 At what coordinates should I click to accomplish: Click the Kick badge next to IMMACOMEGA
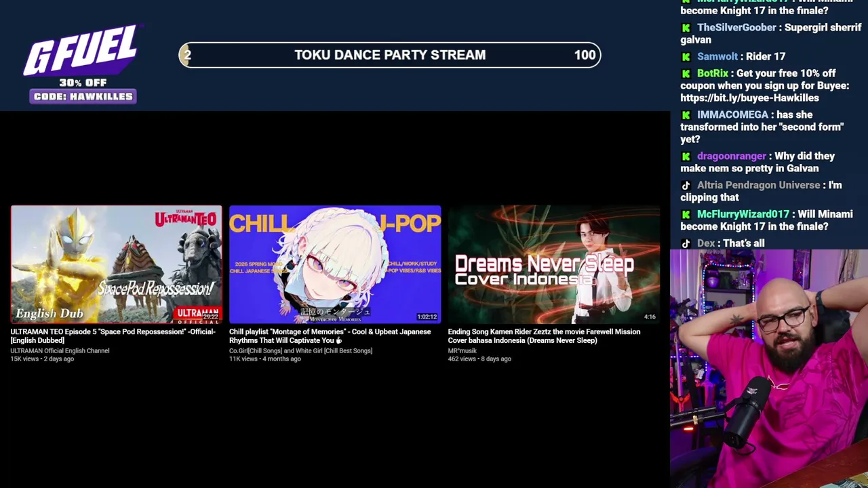(686, 115)
